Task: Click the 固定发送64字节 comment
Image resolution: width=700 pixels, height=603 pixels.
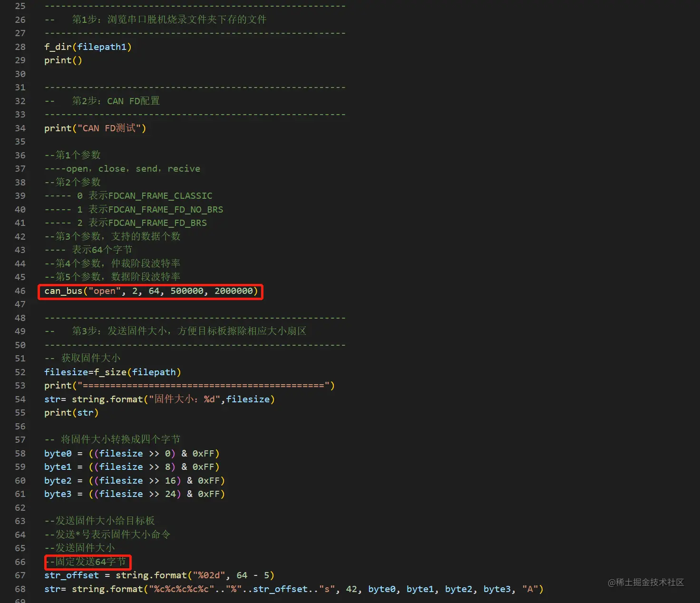Action: point(86,562)
